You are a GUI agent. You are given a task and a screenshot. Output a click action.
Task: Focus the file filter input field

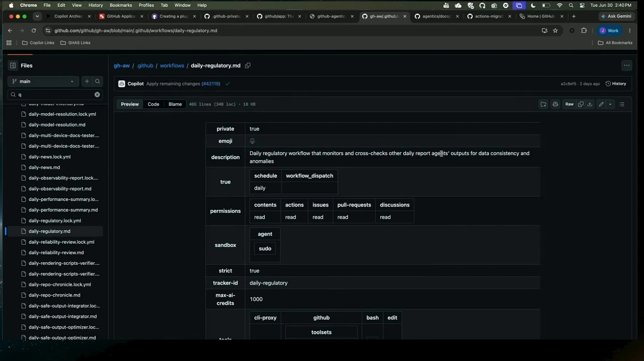pos(55,94)
